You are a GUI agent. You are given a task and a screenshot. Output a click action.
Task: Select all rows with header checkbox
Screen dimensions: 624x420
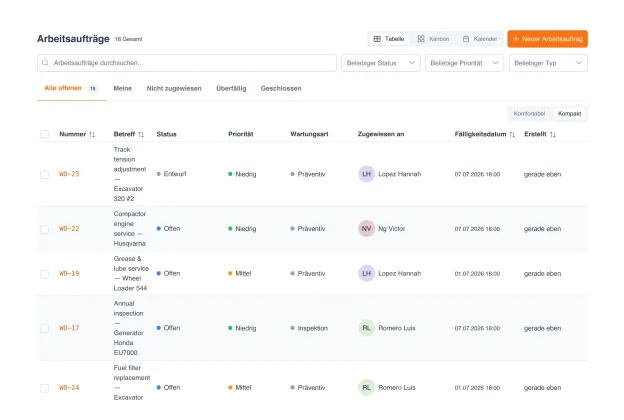tap(45, 135)
